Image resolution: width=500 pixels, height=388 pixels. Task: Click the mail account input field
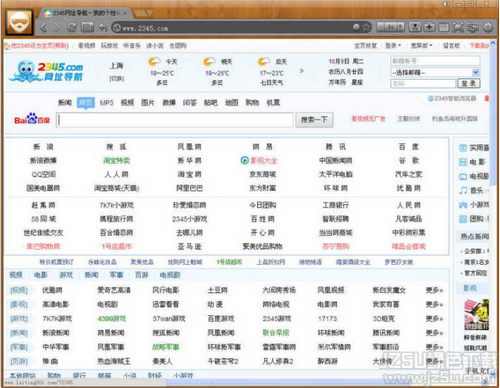click(x=435, y=61)
